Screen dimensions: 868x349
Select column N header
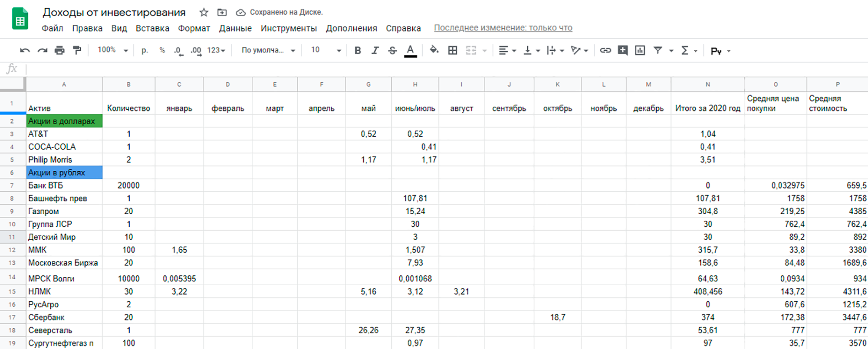[x=708, y=85]
